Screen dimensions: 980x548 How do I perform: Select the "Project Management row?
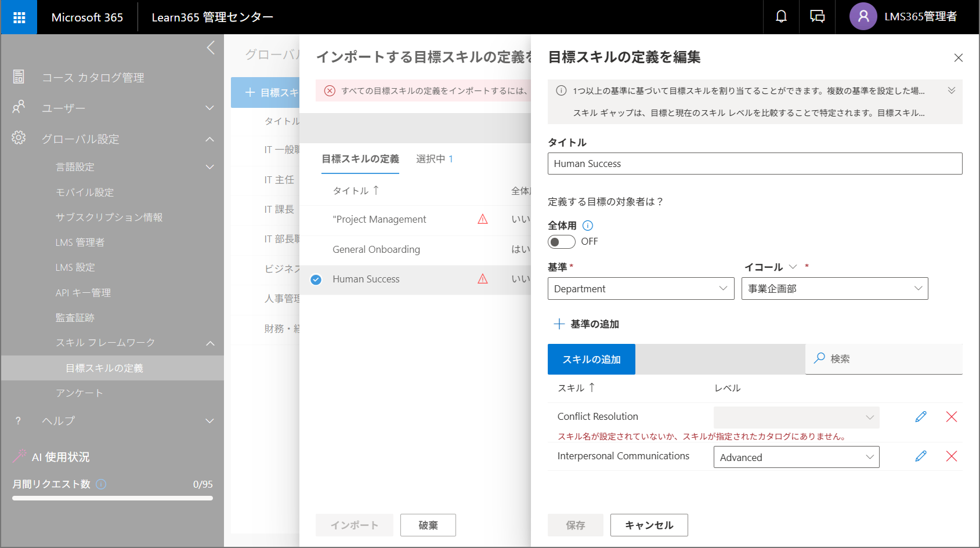(x=415, y=219)
